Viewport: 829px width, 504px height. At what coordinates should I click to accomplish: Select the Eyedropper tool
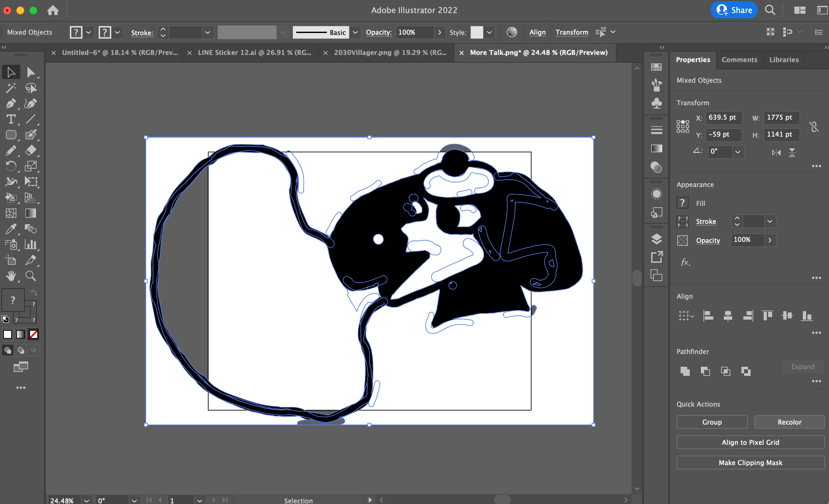tap(10, 229)
